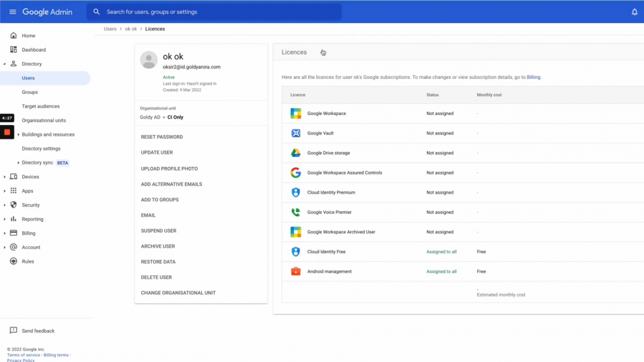This screenshot has height=362, width=644.
Task: Click ARCHIVE USER action
Action: pos(158,246)
